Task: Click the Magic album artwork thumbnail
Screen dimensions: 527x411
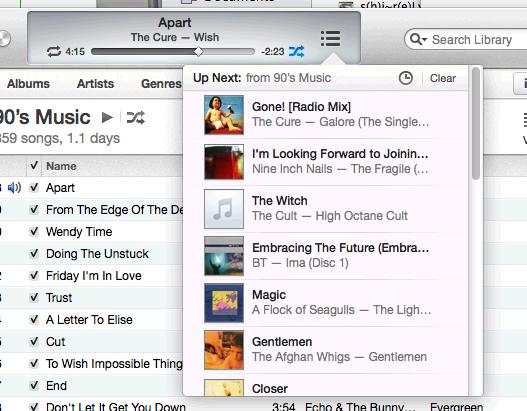Action: (x=224, y=303)
